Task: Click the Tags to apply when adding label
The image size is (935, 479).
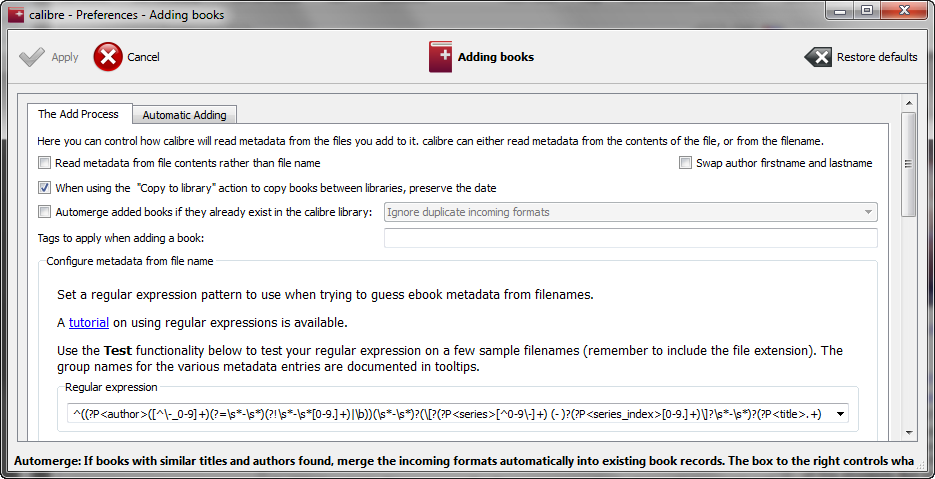Action: click(x=121, y=239)
